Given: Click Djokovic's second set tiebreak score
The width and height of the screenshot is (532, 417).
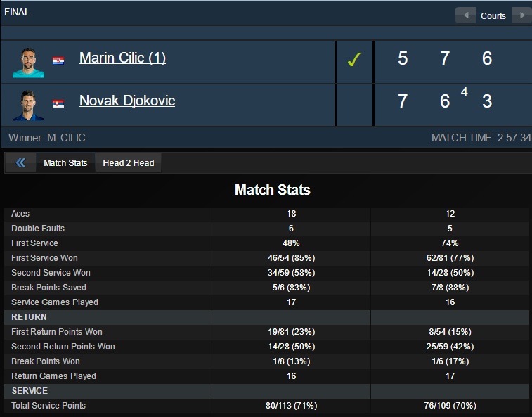Looking at the screenshot, I should 465,92.
